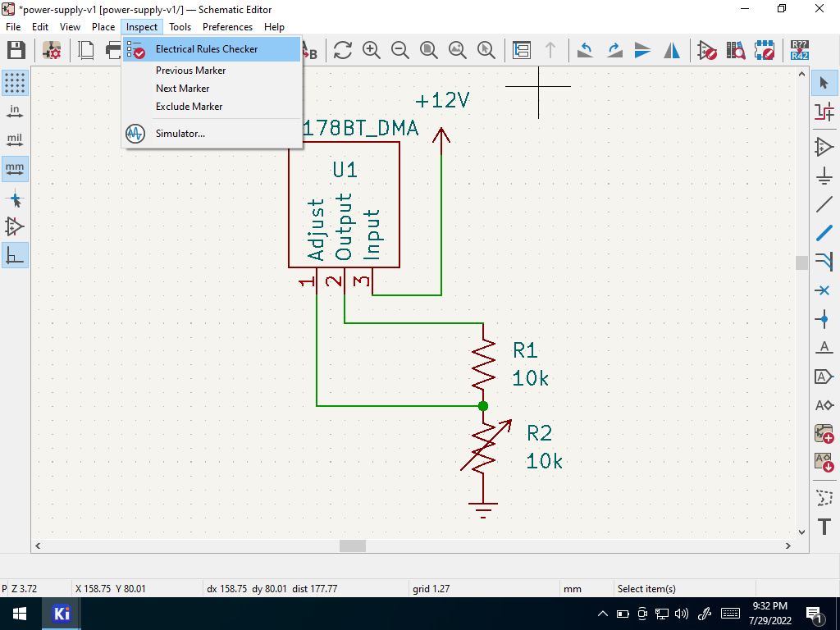Viewport: 840px width, 630px height.
Task: Toggle horizontal/vertical wire constraint
Action: (x=15, y=256)
